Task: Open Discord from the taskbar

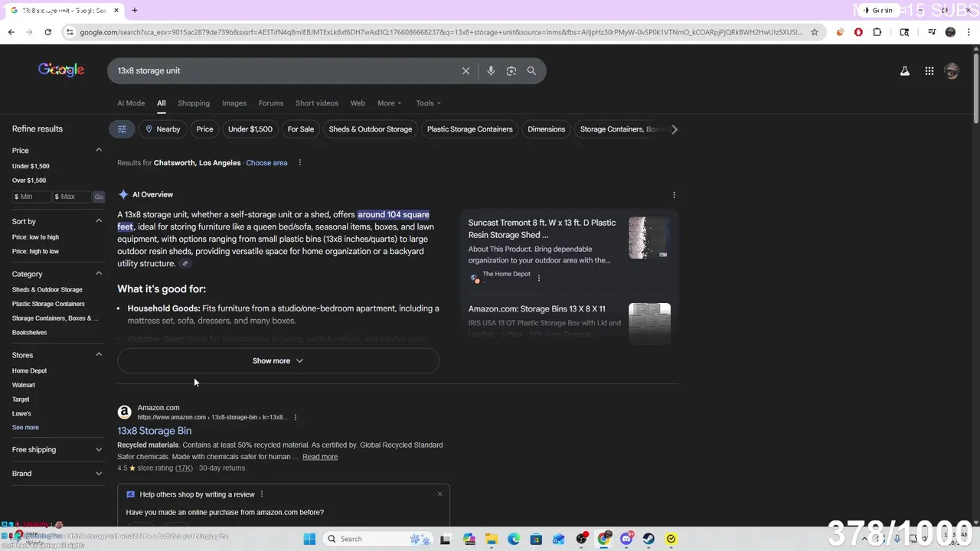Action: [x=626, y=539]
